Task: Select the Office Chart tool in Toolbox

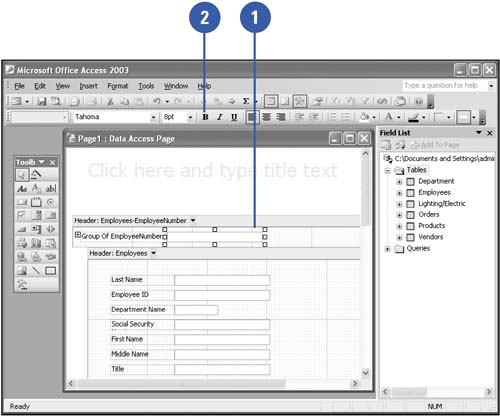Action: [36, 243]
